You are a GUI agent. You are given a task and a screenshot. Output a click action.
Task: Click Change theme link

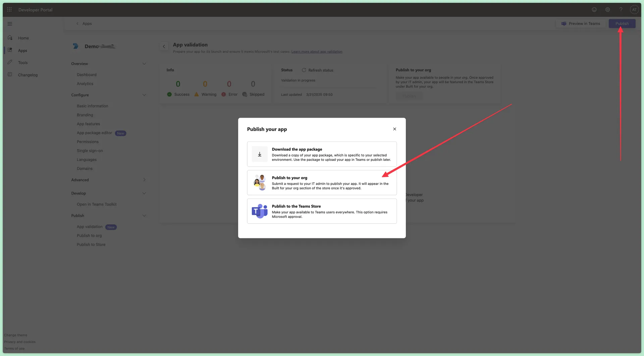[x=15, y=335]
